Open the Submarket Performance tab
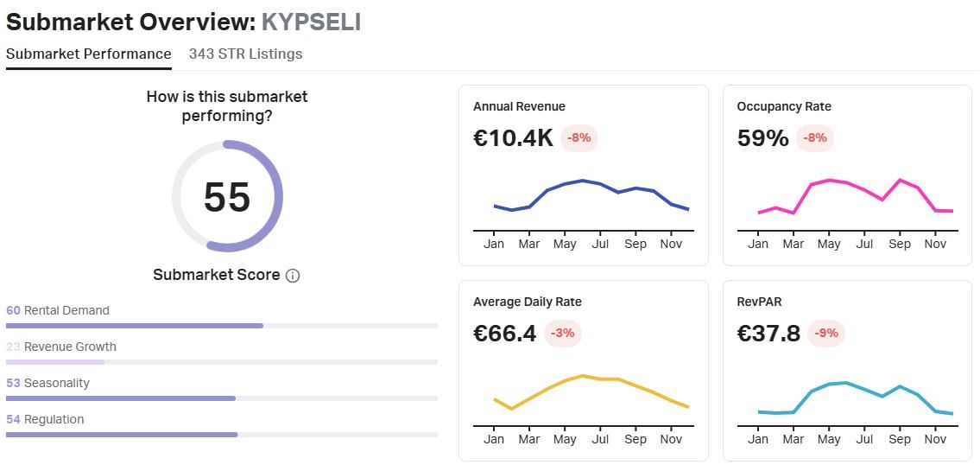 tap(89, 54)
